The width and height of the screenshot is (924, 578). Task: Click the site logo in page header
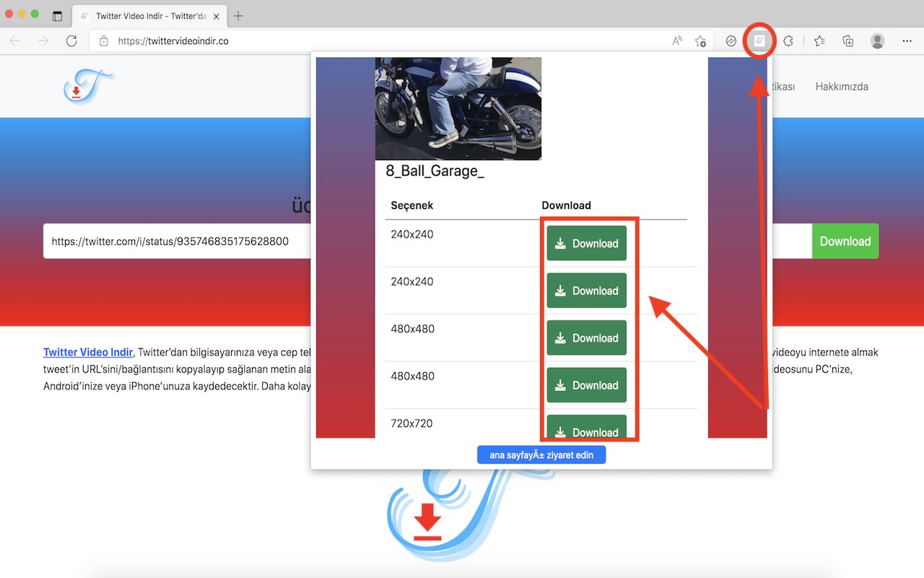point(88,87)
